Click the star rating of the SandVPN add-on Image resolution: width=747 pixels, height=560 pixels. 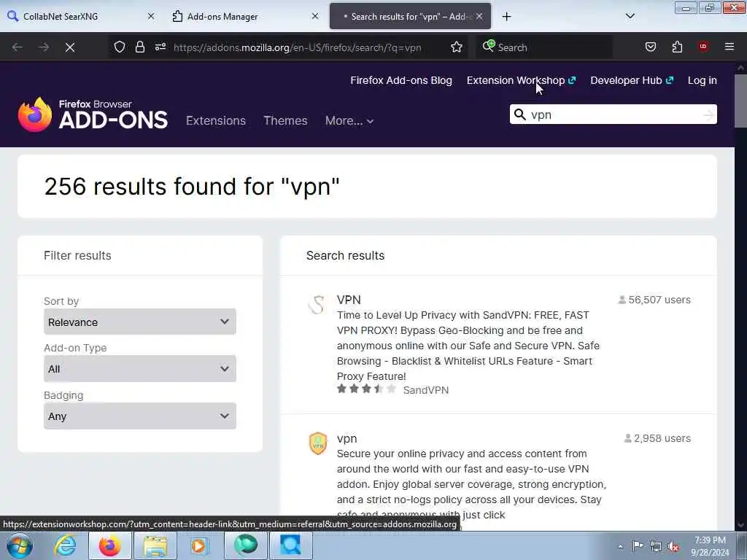[366, 389]
